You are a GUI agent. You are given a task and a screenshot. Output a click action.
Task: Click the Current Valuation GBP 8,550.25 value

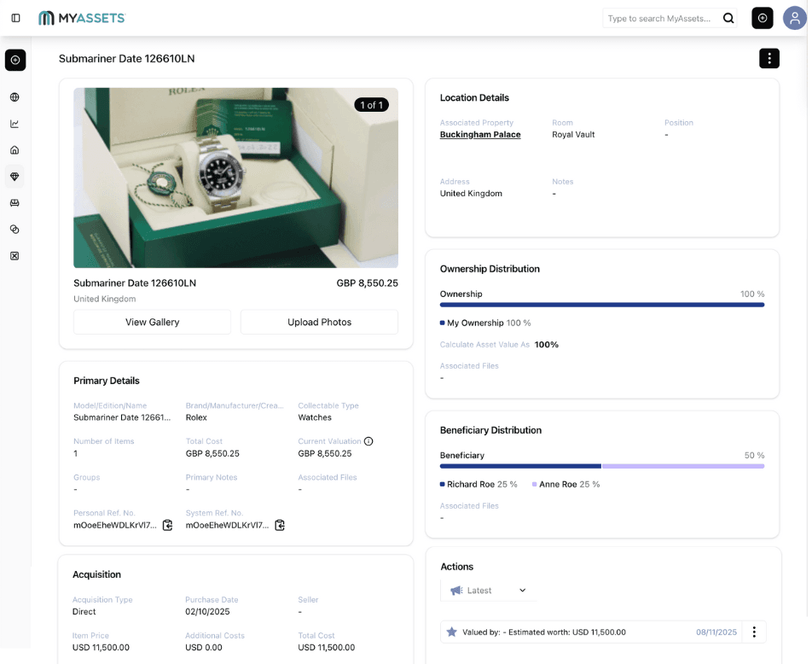click(325, 453)
